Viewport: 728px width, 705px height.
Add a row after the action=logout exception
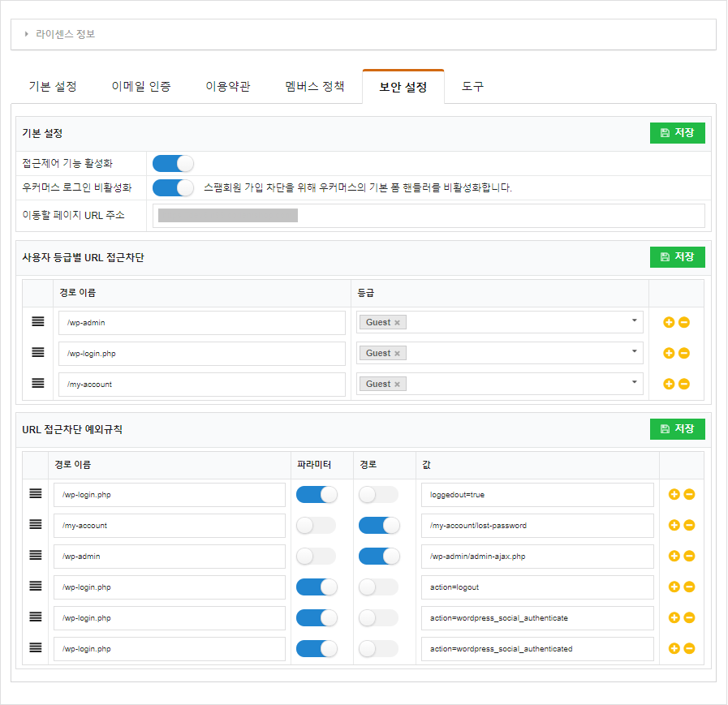click(674, 587)
